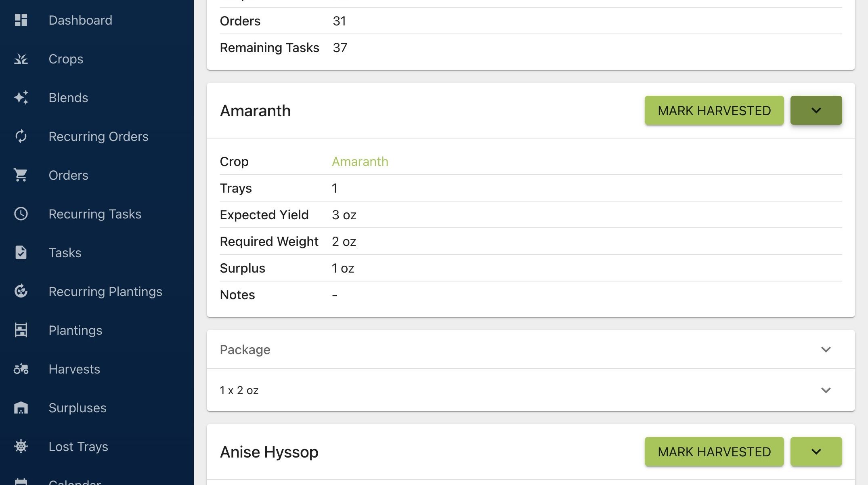Viewport: 868px width, 485px height.
Task: Click the Lost Trays icon
Action: point(21,447)
